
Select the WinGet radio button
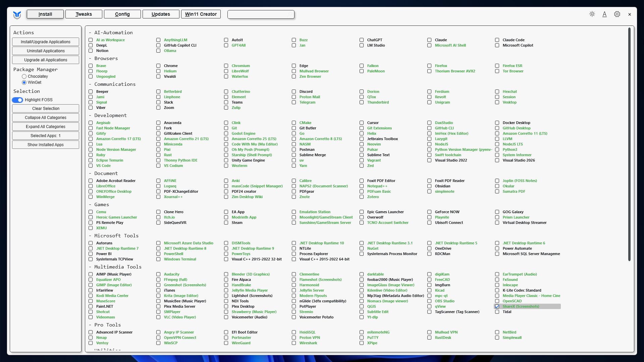click(x=24, y=82)
